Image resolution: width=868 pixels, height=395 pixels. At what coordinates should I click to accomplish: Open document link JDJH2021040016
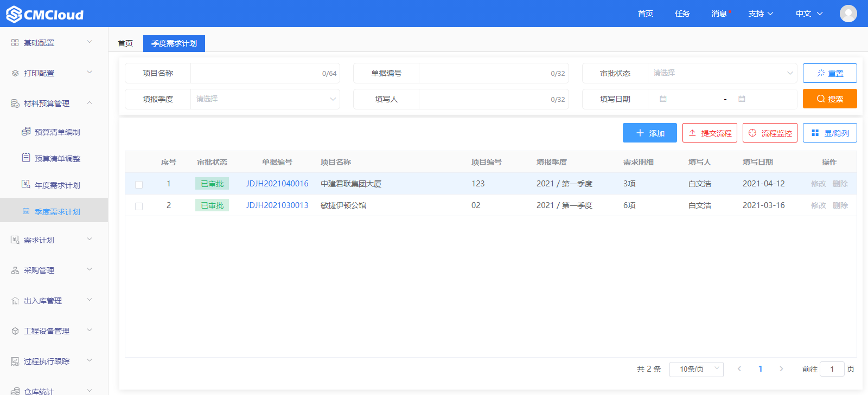277,184
